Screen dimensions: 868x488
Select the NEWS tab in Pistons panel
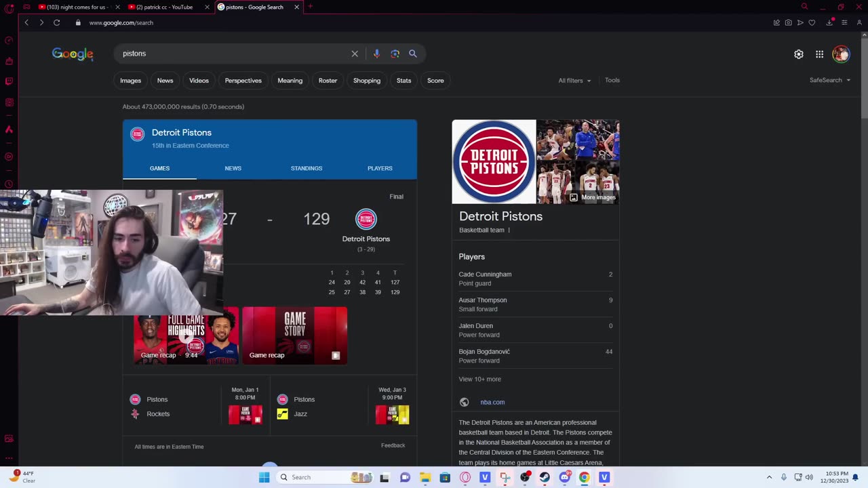233,168
